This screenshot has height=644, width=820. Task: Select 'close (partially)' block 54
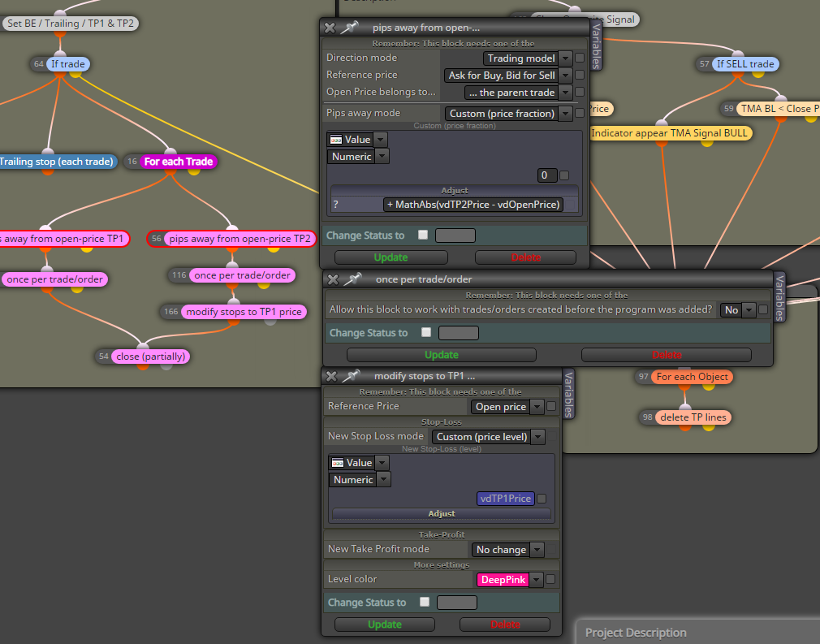pos(151,357)
